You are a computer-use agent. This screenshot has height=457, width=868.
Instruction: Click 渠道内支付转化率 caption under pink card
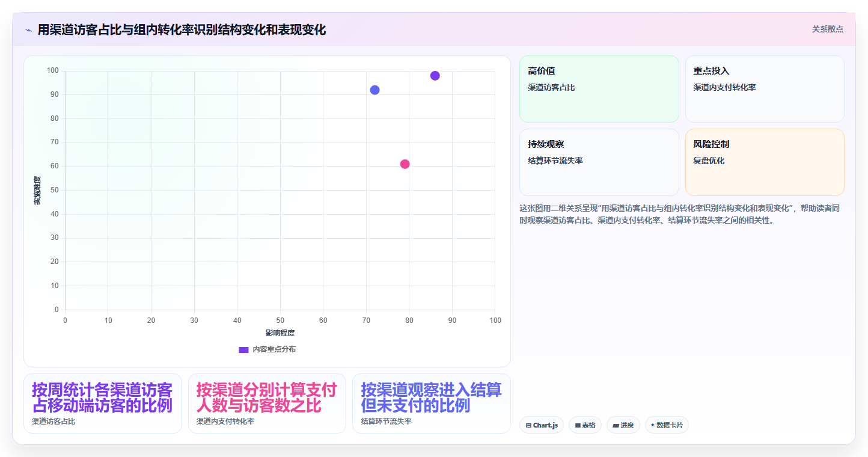225,422
